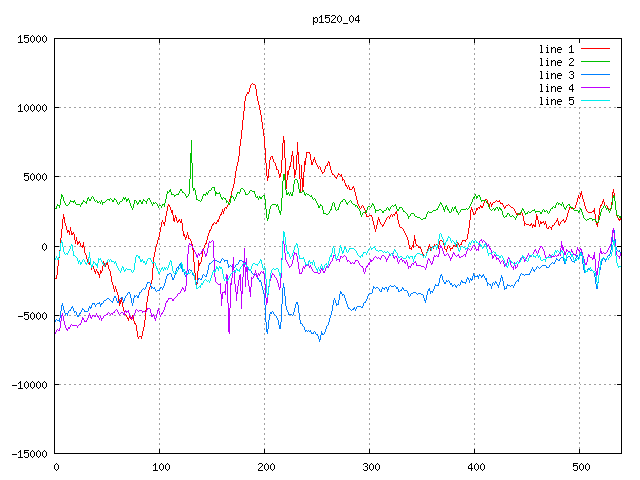The height and width of the screenshot is (480, 640).
Task: Click the -10000 y-axis tick label
Action: 27,385
